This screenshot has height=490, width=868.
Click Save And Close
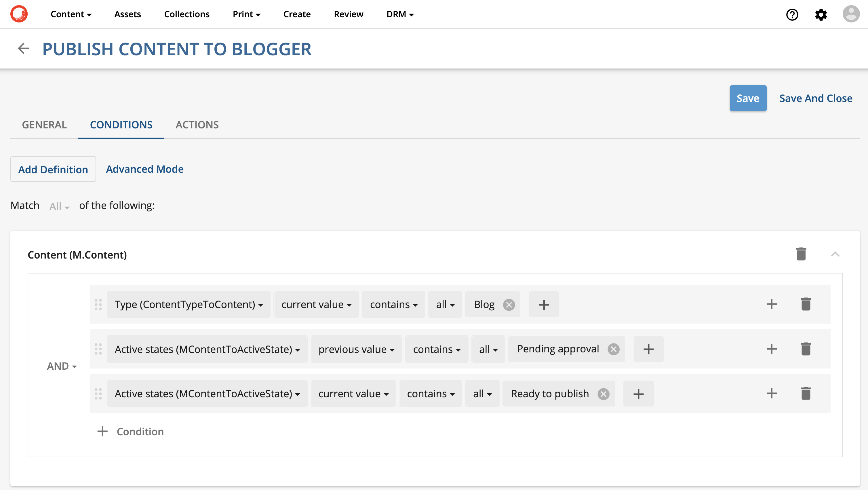[816, 98]
